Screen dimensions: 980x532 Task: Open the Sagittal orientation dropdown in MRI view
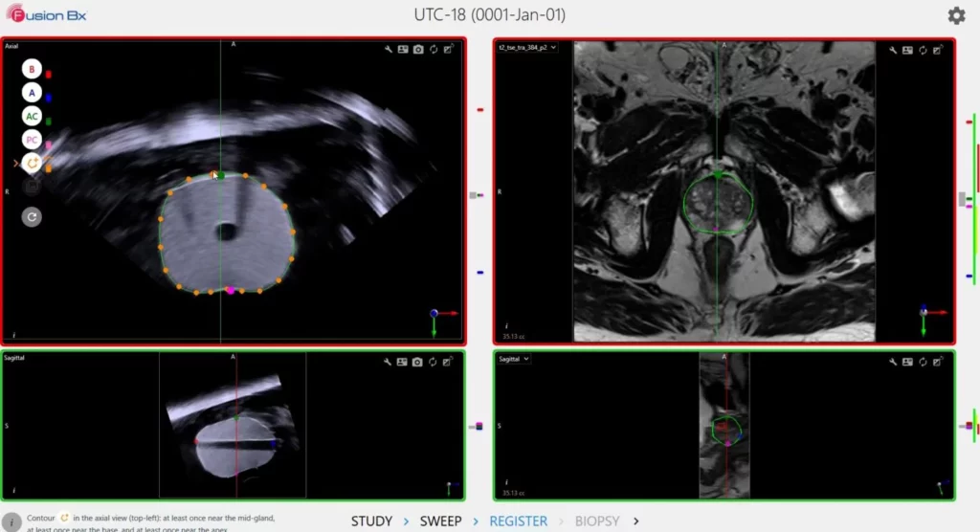click(514, 359)
